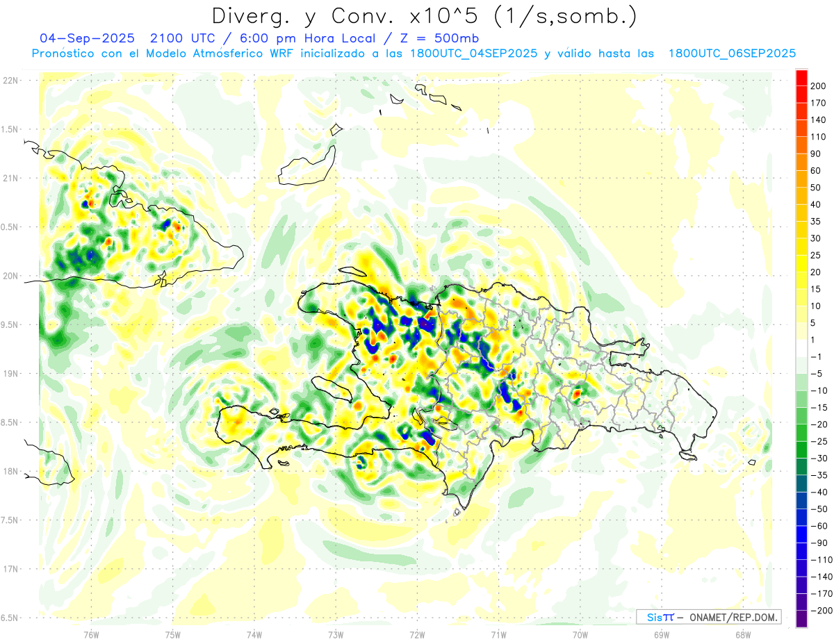834x644 pixels.
Task: Click the '21N' latitude label
Action: click(10, 178)
